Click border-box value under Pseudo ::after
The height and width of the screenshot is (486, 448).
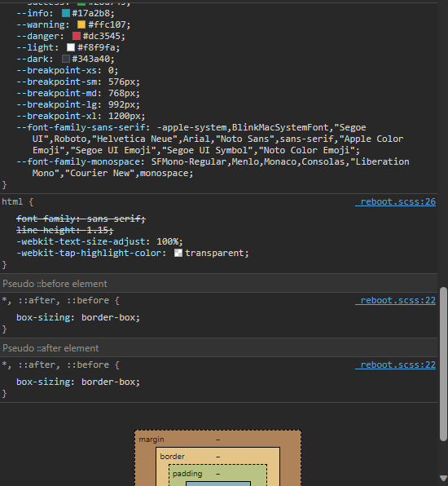(x=108, y=382)
